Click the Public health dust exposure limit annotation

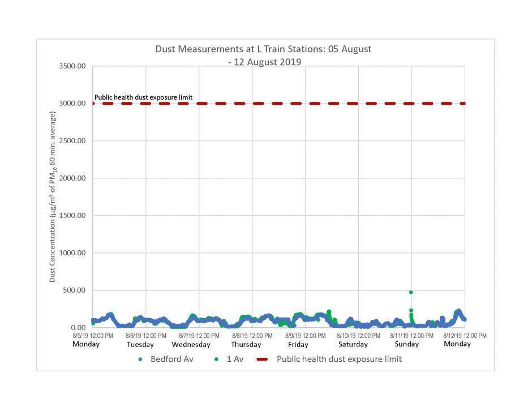point(144,97)
